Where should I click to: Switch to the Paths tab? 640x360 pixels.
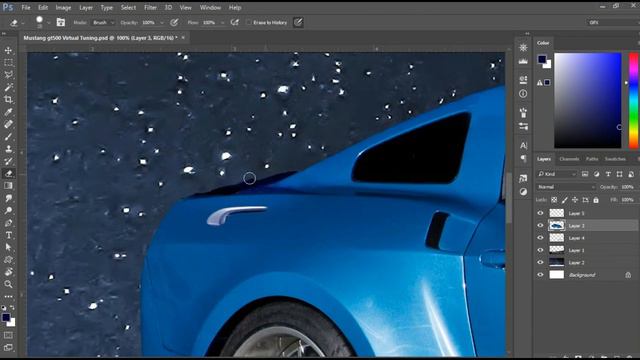591,159
